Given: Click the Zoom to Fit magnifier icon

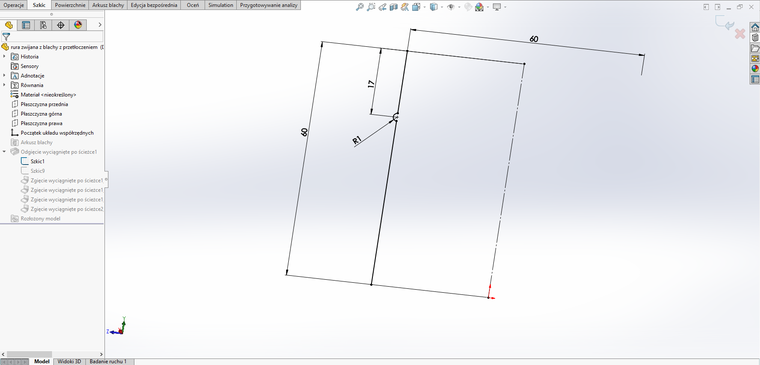Looking at the screenshot, I should click(360, 7).
